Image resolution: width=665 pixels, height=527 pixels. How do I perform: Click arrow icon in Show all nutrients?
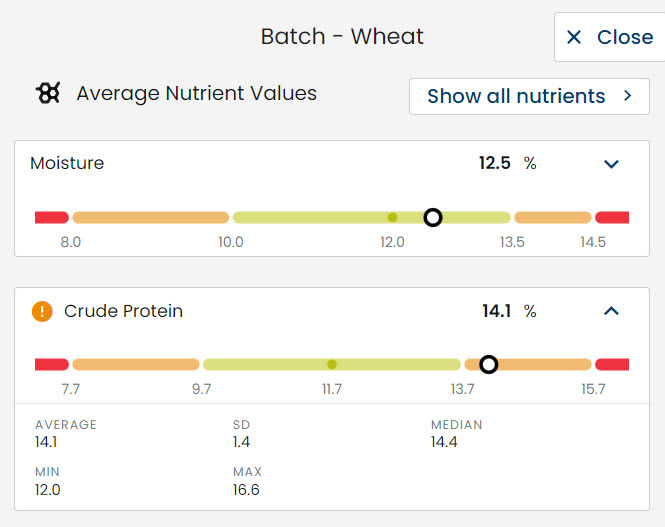point(628,96)
